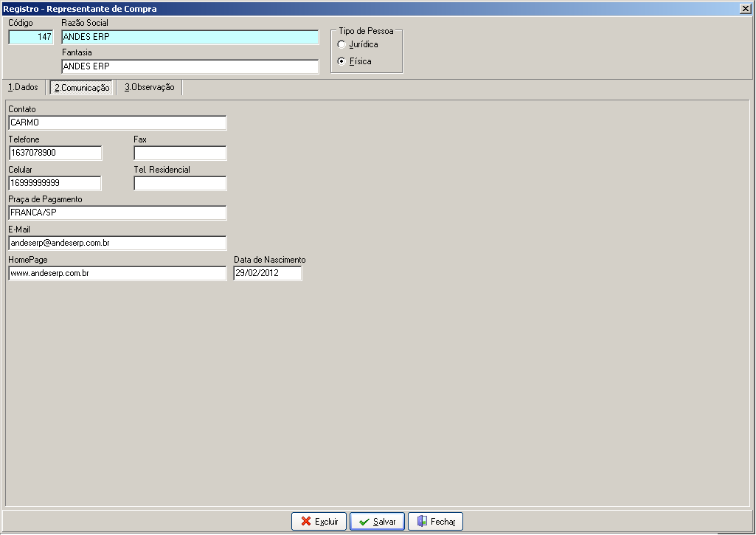Screen dimensions: 756x535
Task: Select the Física person type
Action: pos(341,61)
